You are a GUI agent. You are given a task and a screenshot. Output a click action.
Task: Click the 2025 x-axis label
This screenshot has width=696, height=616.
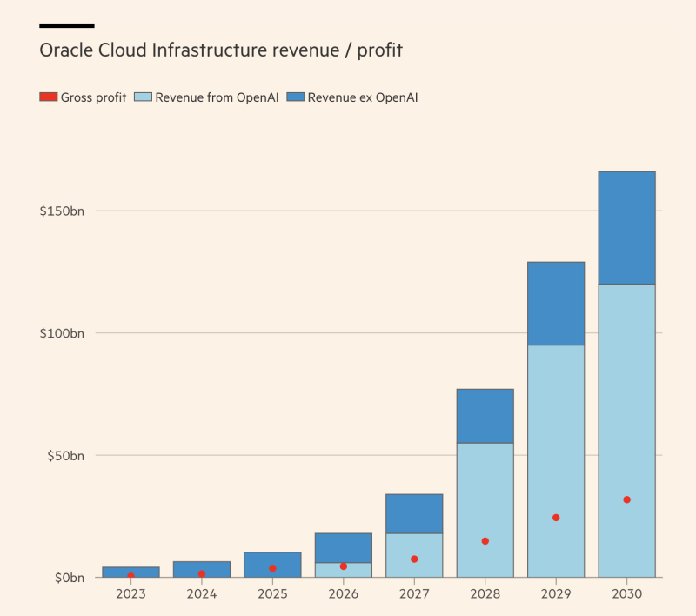pyautogui.click(x=272, y=593)
